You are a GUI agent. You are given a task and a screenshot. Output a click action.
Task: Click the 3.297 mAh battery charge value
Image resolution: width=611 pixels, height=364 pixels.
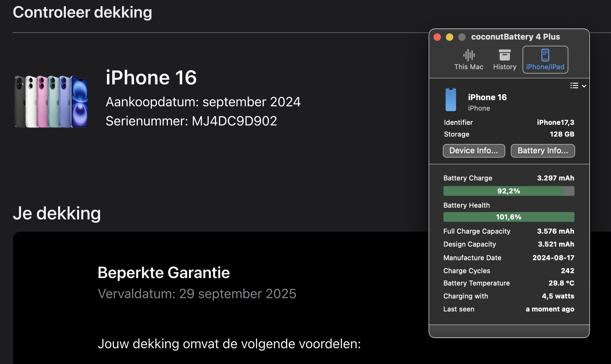[x=555, y=178]
